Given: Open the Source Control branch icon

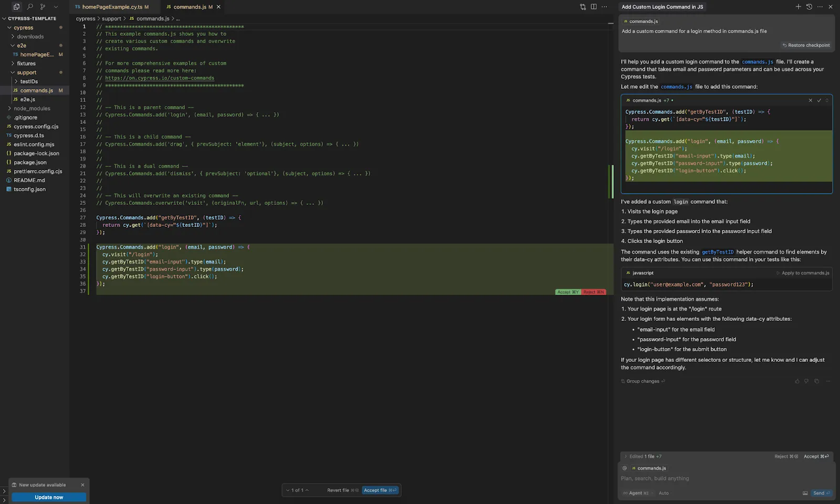Looking at the screenshot, I should click(x=43, y=7).
